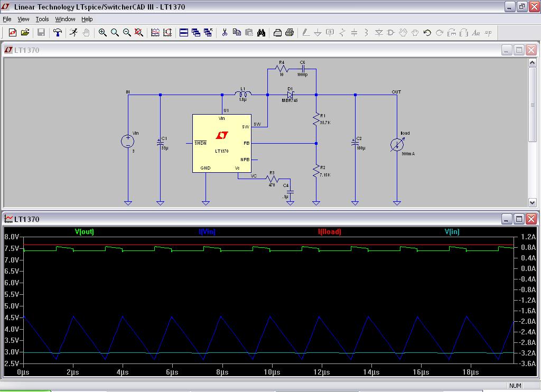The width and height of the screenshot is (541, 392).
Task: Click the Paste clipboard icon
Action: [249, 32]
